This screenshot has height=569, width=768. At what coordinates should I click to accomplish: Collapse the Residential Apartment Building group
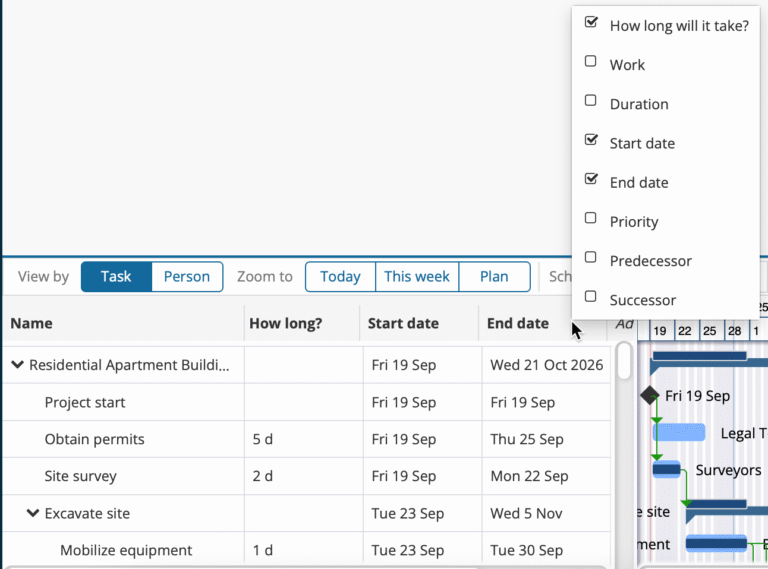click(x=17, y=365)
